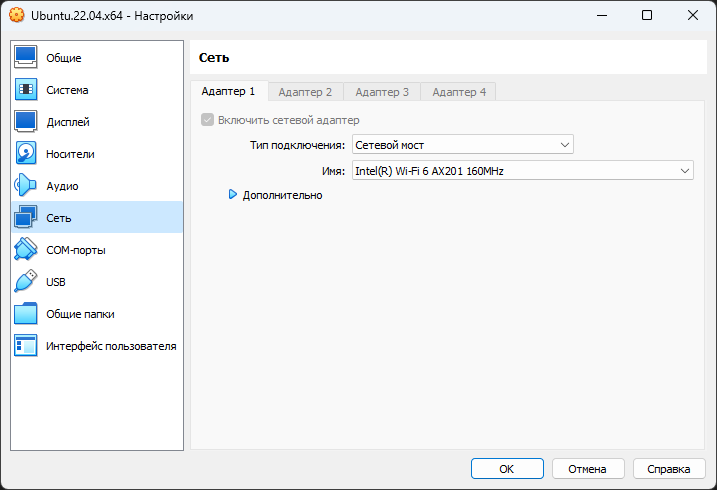Click the OK button
Screen dimensions: 717x490
coord(507,468)
